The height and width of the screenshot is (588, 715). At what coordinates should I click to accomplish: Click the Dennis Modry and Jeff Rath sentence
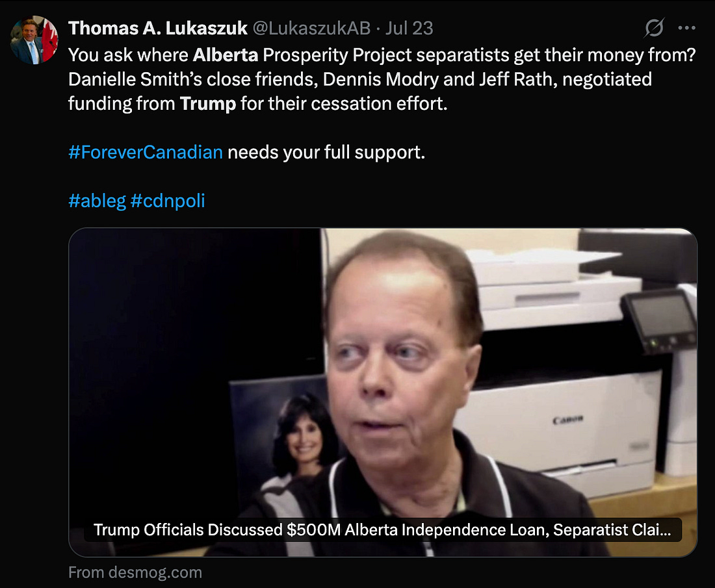coord(360,80)
